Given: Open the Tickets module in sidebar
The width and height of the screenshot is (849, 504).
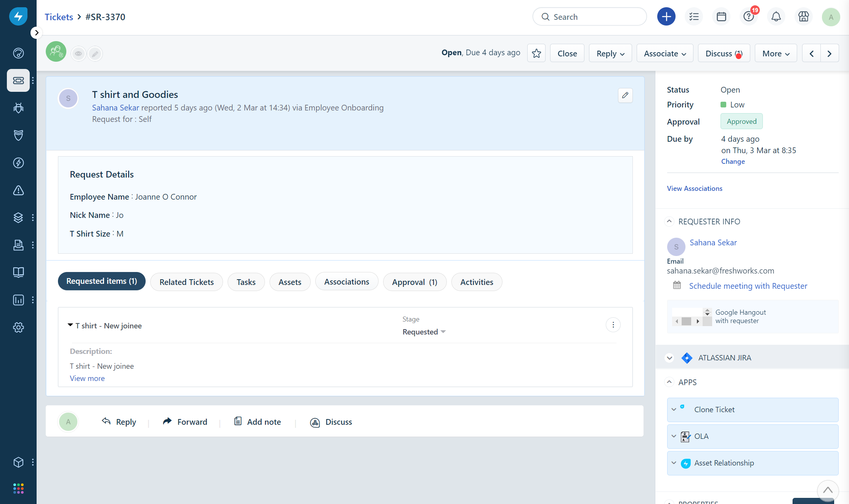Looking at the screenshot, I should [x=18, y=80].
